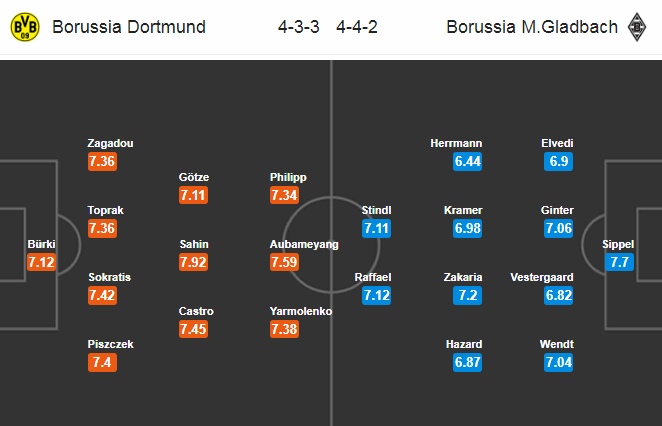Select player name Götze
This screenshot has height=426, width=662.
[x=194, y=177]
